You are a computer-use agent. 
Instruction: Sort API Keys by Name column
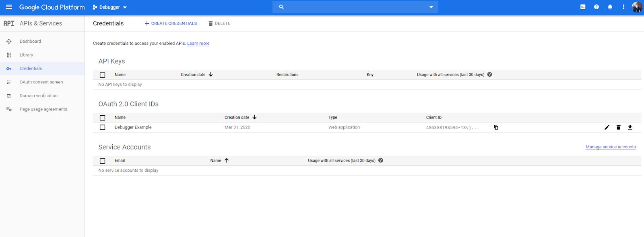pyautogui.click(x=120, y=75)
